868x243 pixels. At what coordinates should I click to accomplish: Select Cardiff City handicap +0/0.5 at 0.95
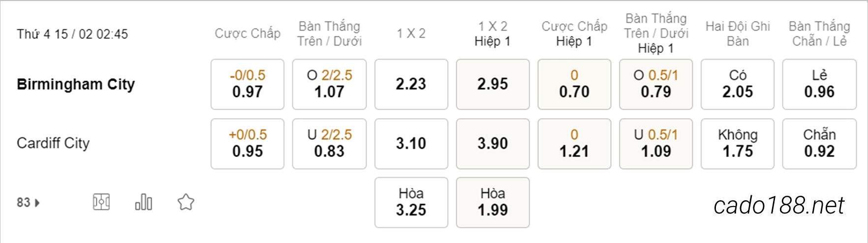pos(248,144)
